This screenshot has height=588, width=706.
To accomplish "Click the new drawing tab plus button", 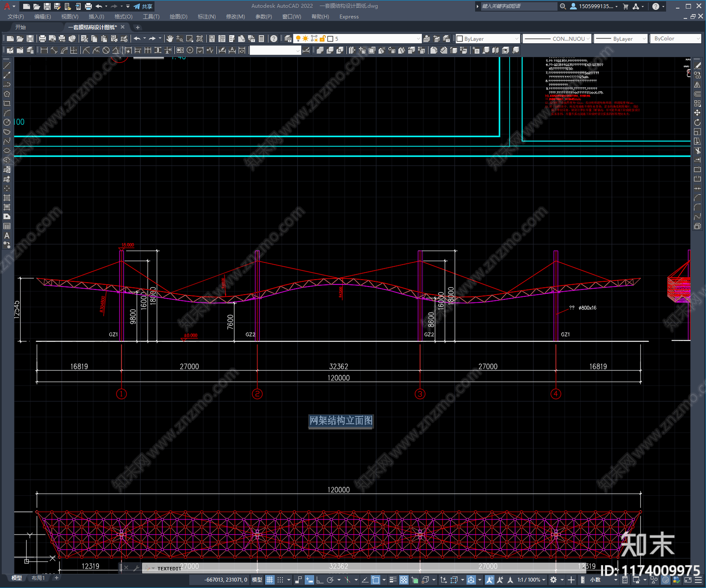I will 138,27.
